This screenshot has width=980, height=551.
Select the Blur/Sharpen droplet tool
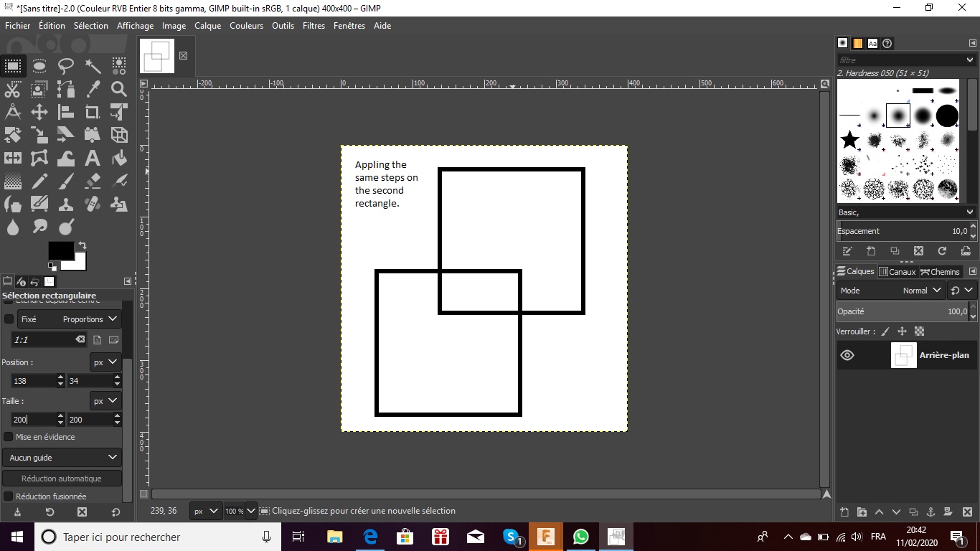13,227
